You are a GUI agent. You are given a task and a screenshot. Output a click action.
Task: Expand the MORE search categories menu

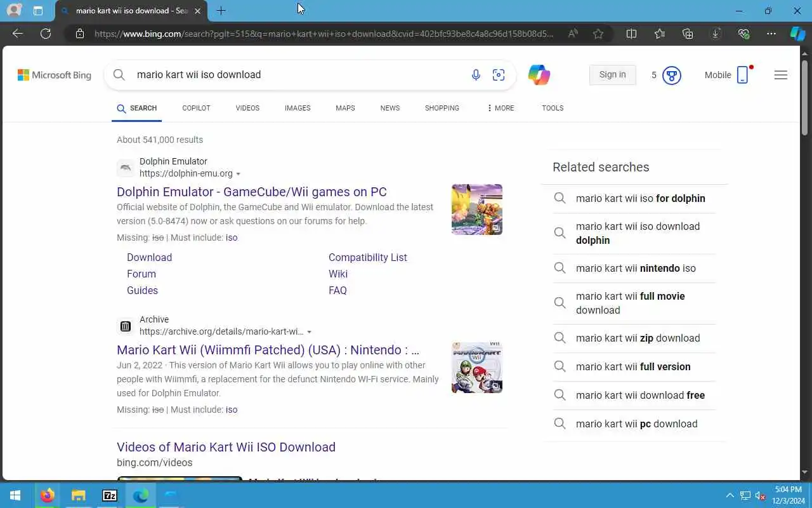click(x=501, y=108)
